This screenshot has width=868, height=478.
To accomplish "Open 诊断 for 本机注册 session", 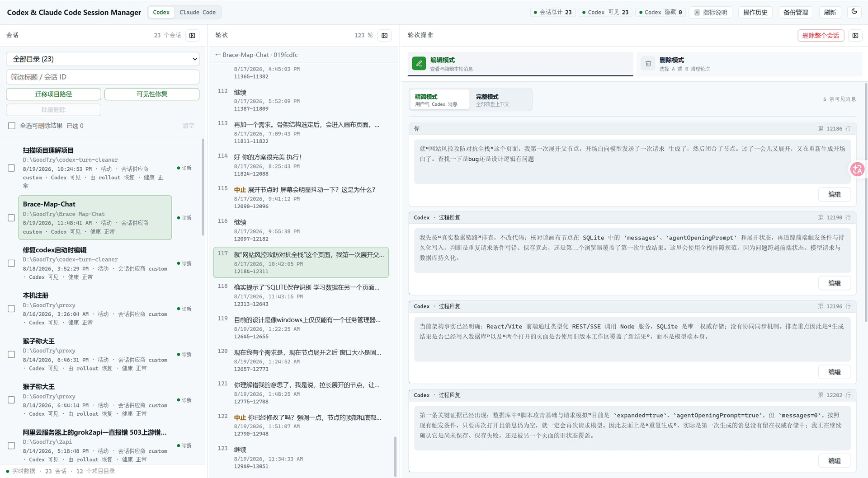I will (184, 309).
